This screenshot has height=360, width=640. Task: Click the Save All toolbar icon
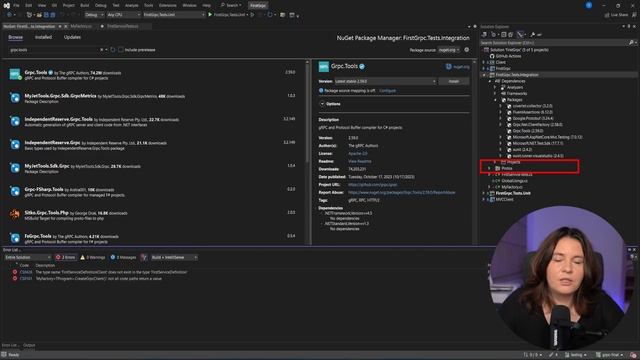(x=53, y=15)
